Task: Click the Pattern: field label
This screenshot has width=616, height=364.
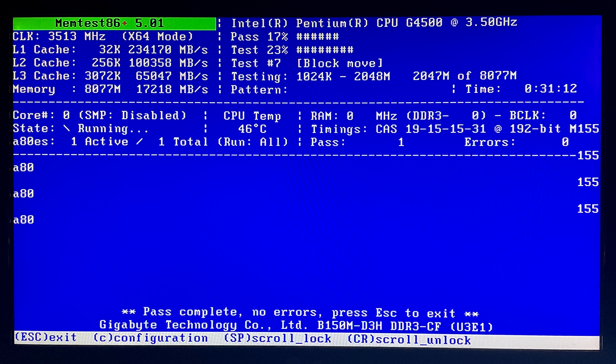Action: pos(259,90)
